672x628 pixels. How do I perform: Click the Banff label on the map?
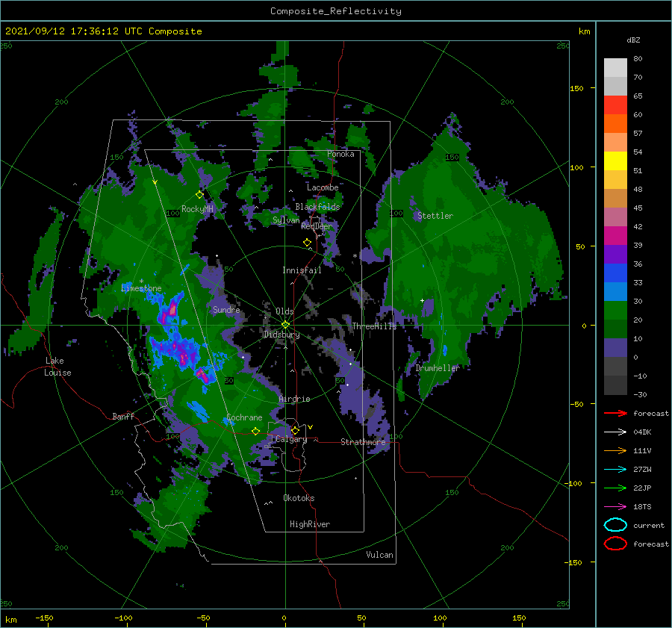click(x=123, y=416)
